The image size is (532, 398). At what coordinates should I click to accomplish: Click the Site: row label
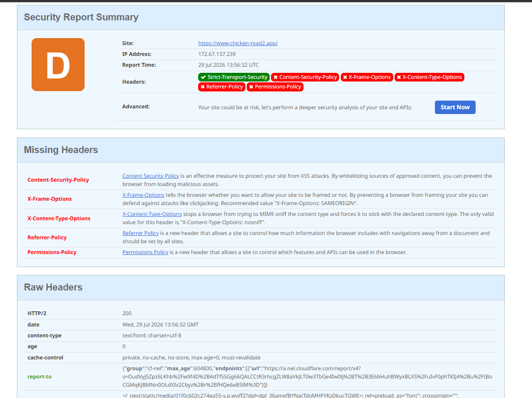coord(128,43)
